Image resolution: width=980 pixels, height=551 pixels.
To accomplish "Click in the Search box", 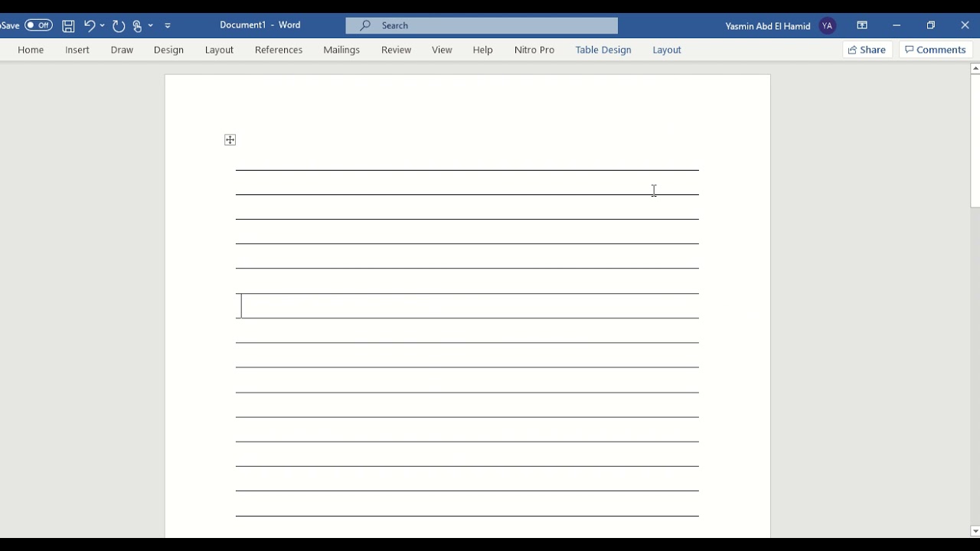I will click(482, 25).
